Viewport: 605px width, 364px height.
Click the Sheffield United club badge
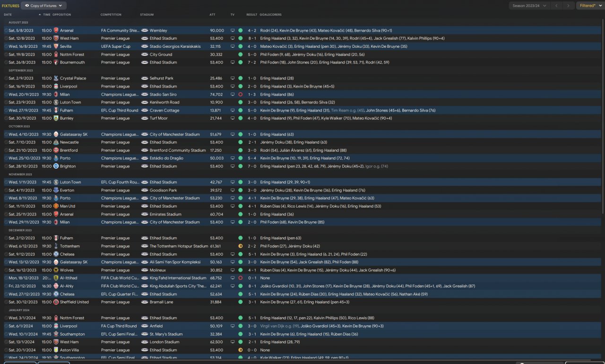56,302
